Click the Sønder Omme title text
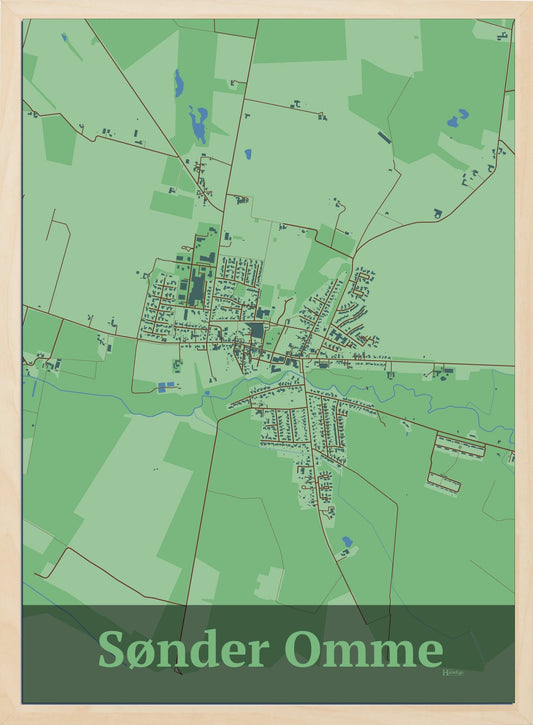The image size is (533, 725). point(270,648)
